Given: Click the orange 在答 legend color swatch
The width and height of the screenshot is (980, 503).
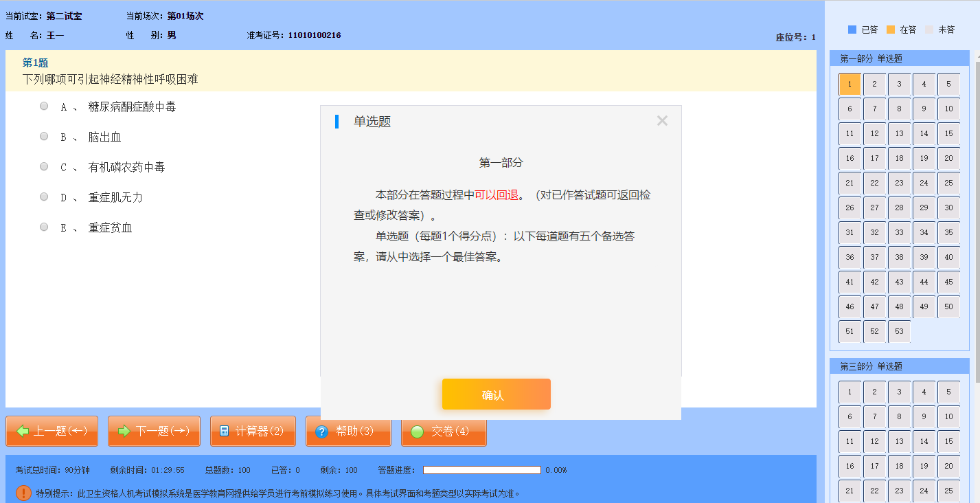Looking at the screenshot, I should pos(891,30).
